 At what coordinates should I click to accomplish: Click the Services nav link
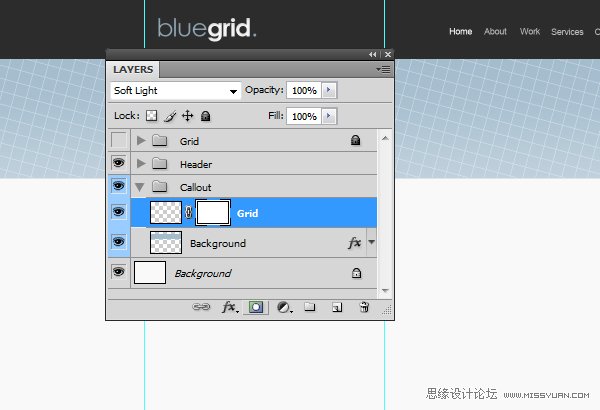(x=567, y=32)
